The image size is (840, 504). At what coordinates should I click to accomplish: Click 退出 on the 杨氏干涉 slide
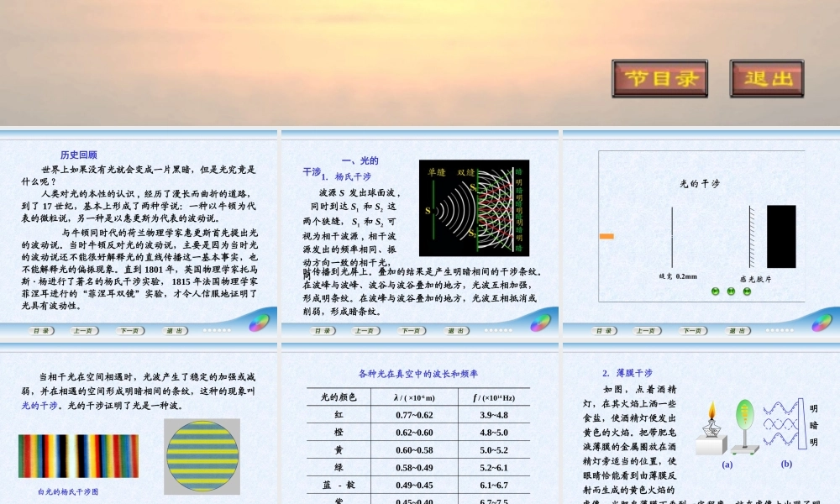(456, 330)
